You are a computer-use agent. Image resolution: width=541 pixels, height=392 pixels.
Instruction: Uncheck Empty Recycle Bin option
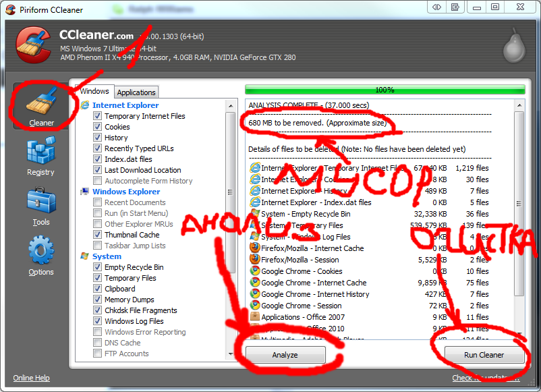98,267
